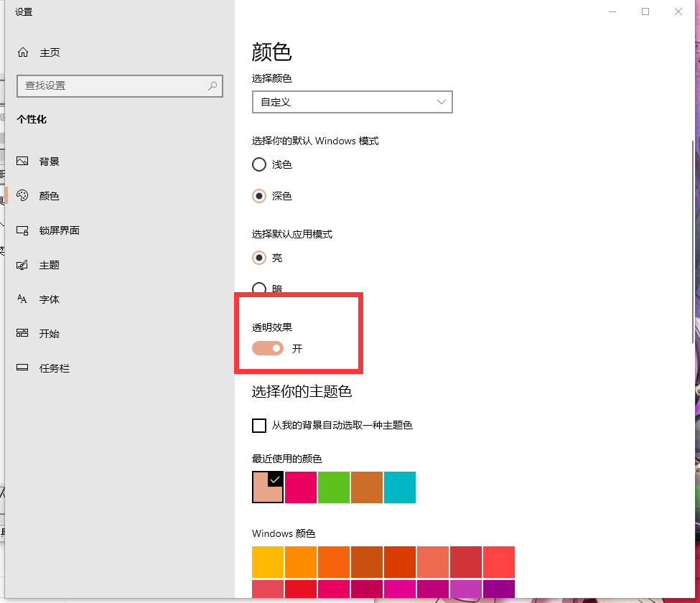Open the 背景 background settings icon
700x603 pixels.
(23, 162)
